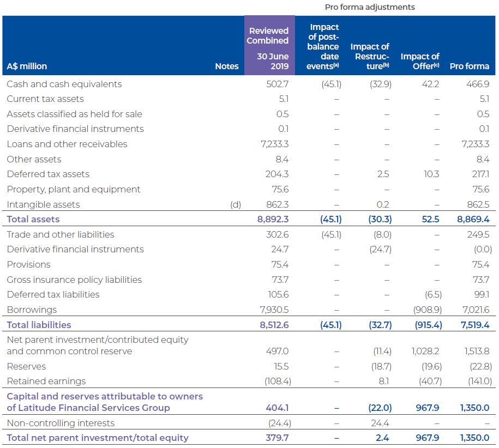Screen dimensions: 499x448
Task: Click the 'Retained earnings' row label
Action: pyautogui.click(x=46, y=381)
